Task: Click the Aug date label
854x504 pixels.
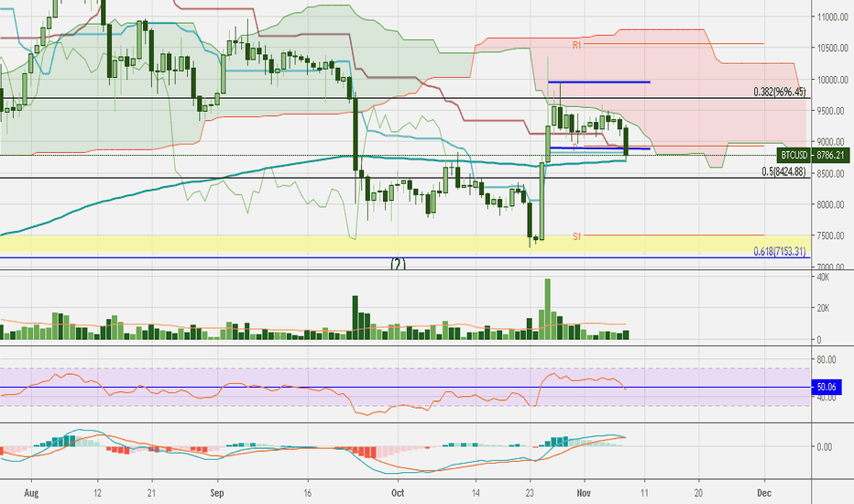Action: click(31, 493)
